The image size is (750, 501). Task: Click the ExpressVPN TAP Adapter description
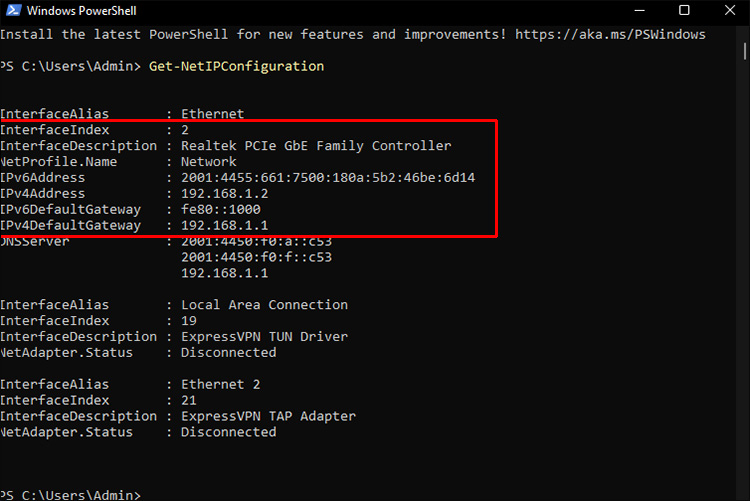point(268,416)
